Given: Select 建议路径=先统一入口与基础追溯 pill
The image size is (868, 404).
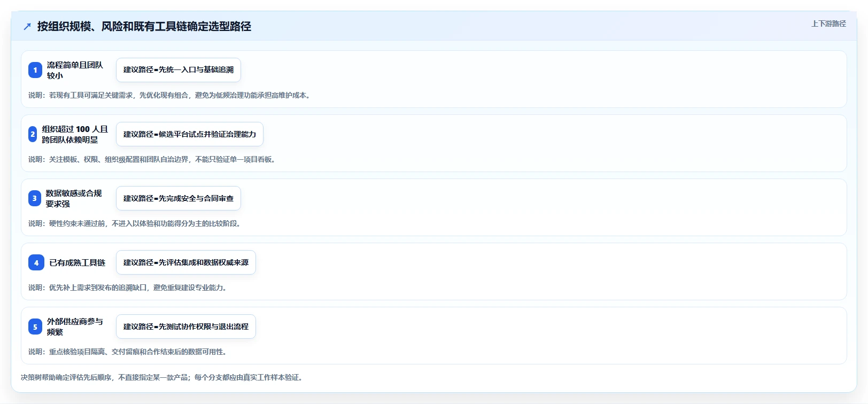Looking at the screenshot, I should tap(179, 70).
